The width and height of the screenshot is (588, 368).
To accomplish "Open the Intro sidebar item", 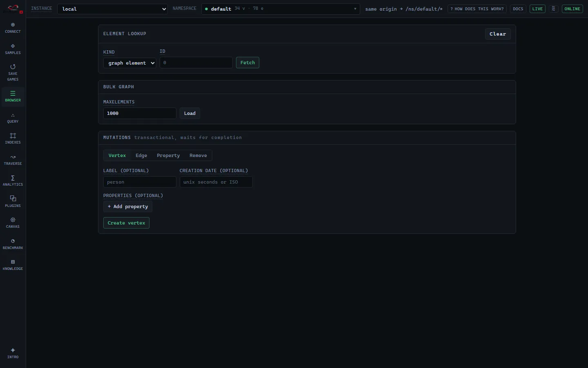I will click(13, 353).
